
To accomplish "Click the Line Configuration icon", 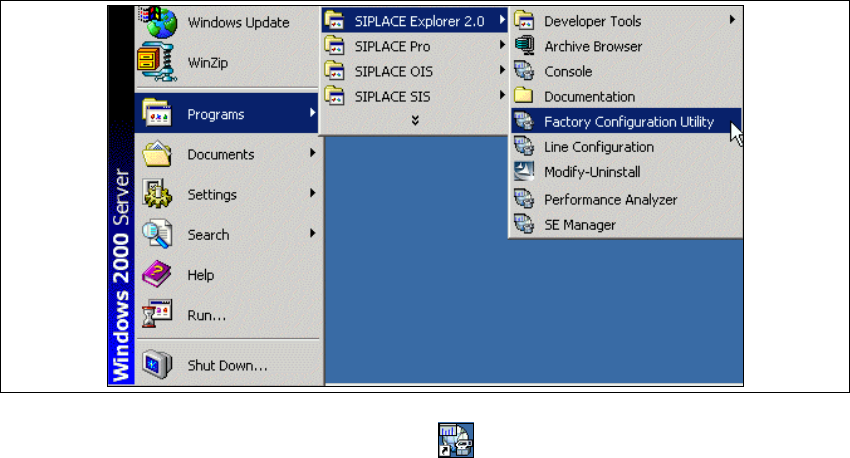I will coord(524,146).
